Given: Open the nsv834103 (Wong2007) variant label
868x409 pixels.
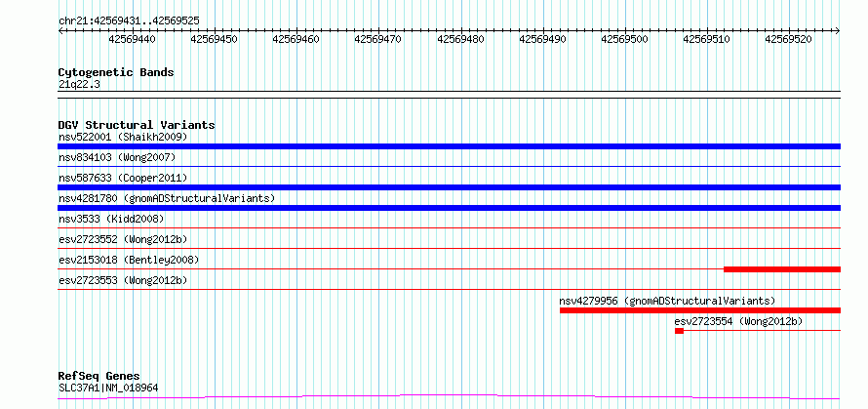Looking at the screenshot, I should click(x=117, y=157).
